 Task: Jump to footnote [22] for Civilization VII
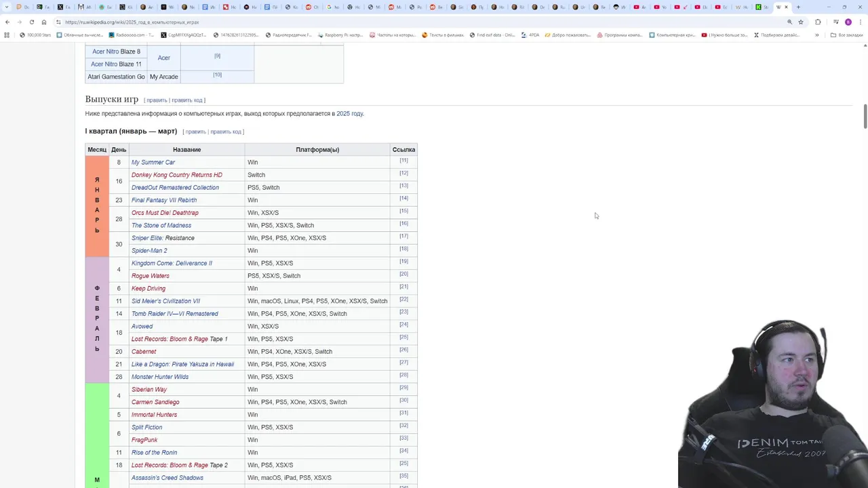pyautogui.click(x=403, y=299)
